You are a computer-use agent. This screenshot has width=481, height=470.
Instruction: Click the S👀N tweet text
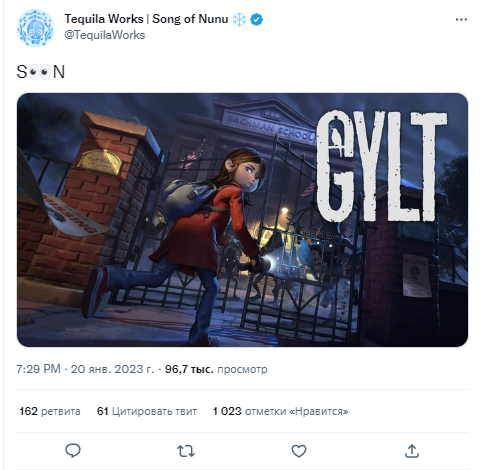(41, 72)
